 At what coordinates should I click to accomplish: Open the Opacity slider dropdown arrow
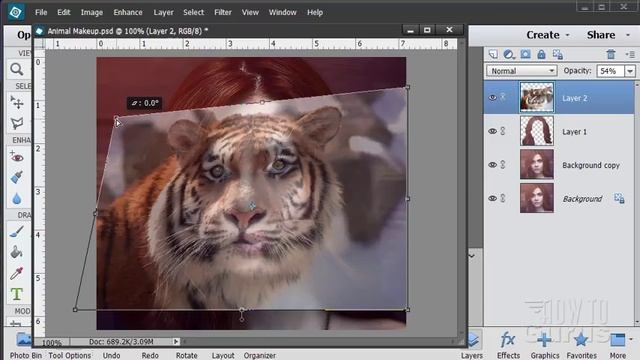pyautogui.click(x=630, y=71)
